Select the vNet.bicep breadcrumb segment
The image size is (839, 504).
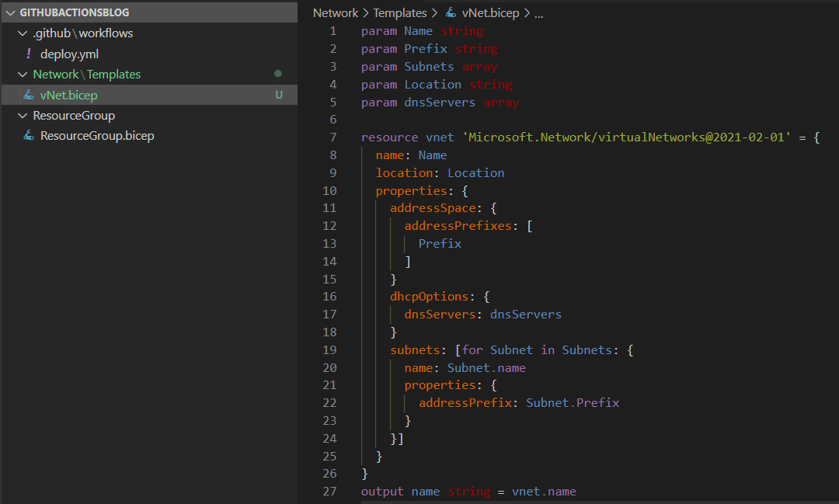click(x=491, y=13)
